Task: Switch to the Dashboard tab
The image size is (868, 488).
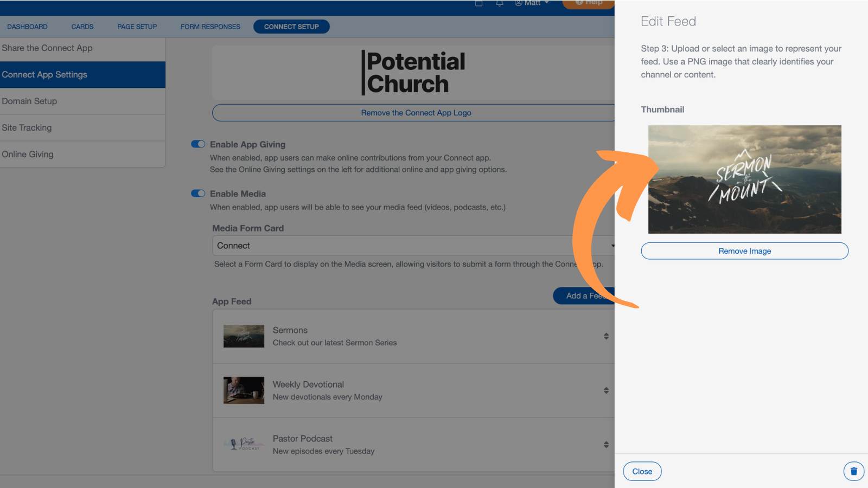Action: [x=27, y=27]
